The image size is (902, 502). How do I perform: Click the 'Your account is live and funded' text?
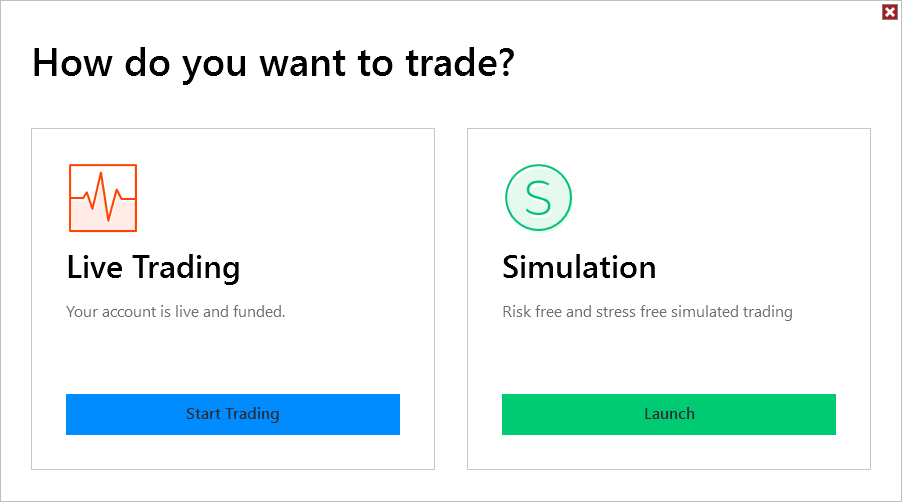click(x=176, y=312)
